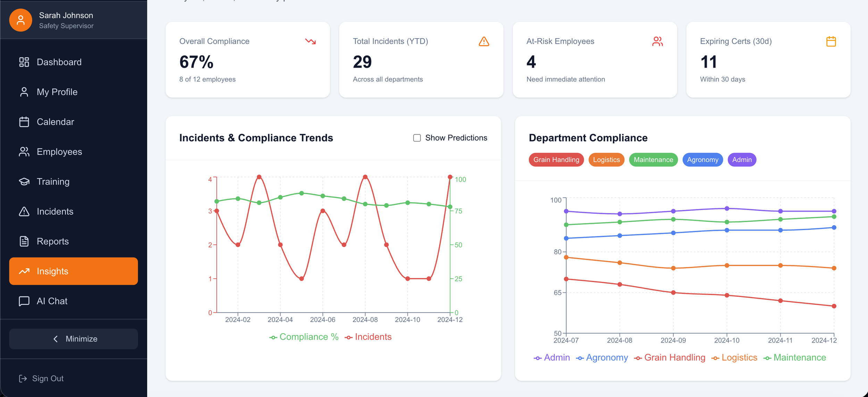868x397 pixels.
Task: Open the My Profile menu item
Action: 57,92
